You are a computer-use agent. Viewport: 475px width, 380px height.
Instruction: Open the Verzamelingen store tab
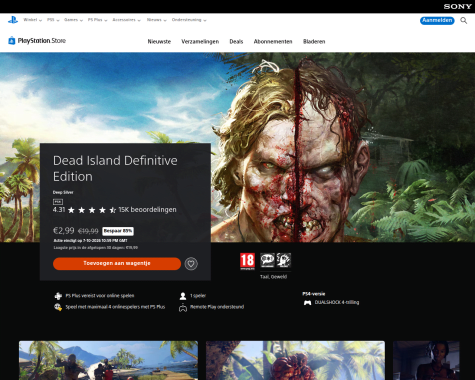click(x=200, y=42)
